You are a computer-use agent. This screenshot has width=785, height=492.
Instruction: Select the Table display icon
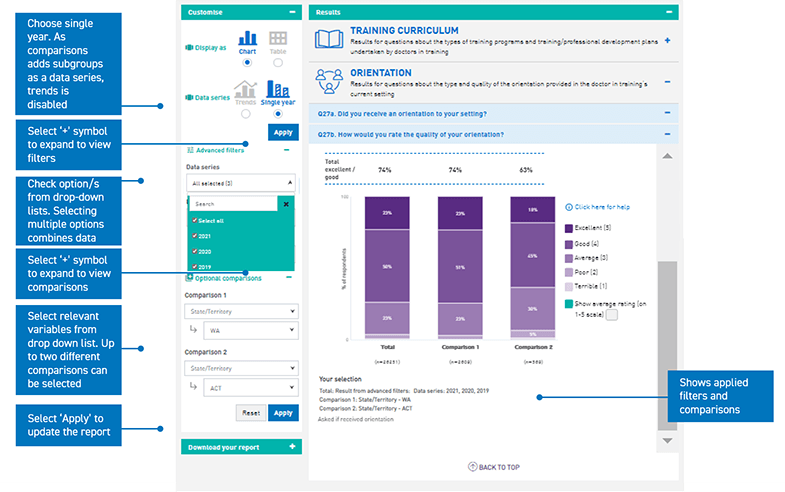coord(278,38)
